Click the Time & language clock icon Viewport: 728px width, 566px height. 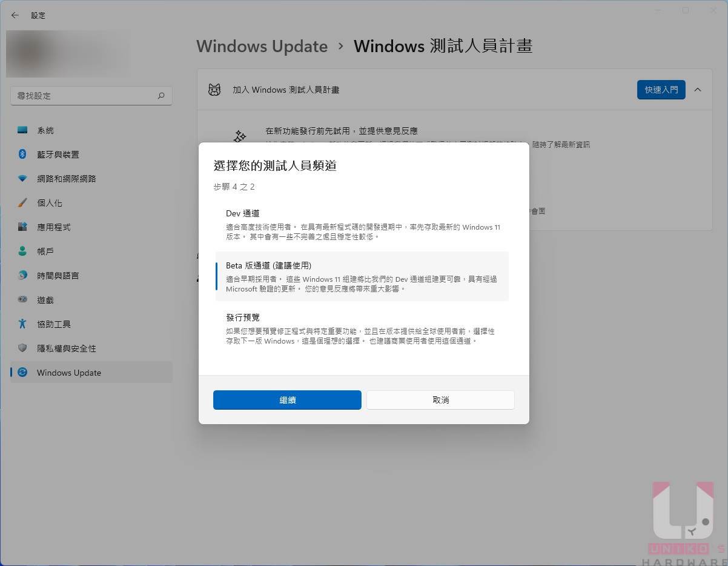[x=22, y=276]
